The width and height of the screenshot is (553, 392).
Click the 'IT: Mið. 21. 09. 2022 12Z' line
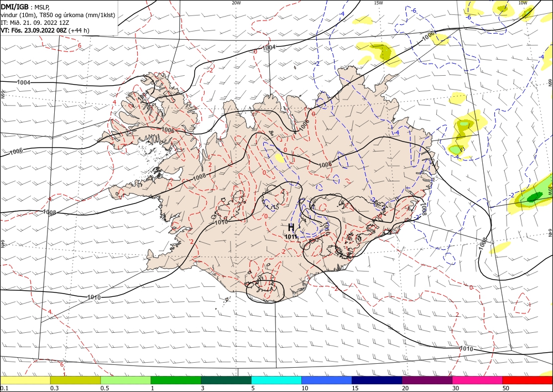click(34, 23)
